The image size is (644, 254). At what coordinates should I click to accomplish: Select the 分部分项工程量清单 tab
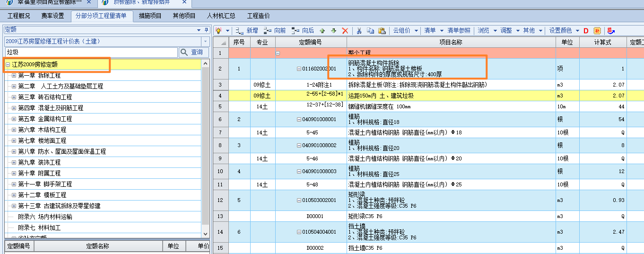pos(101,16)
